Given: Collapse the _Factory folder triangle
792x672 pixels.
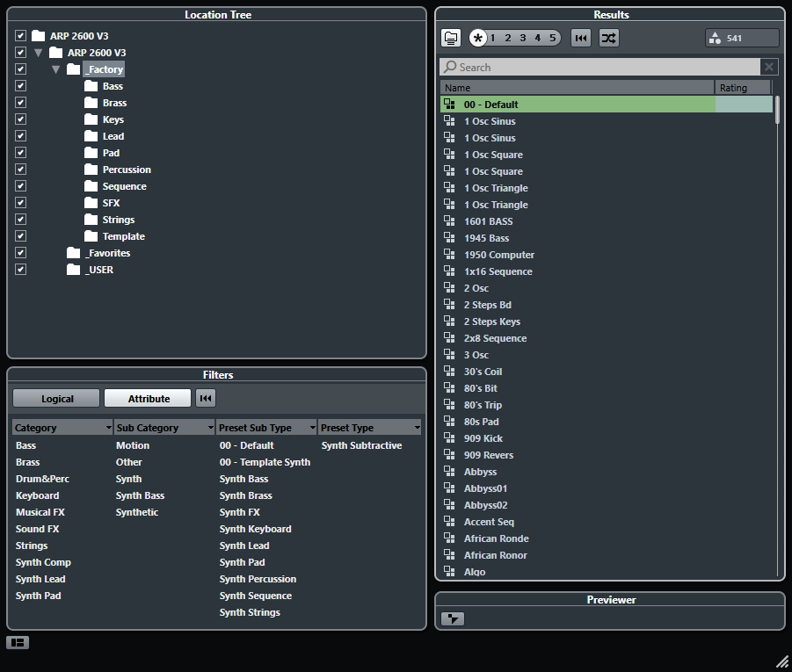Looking at the screenshot, I should coord(56,69).
